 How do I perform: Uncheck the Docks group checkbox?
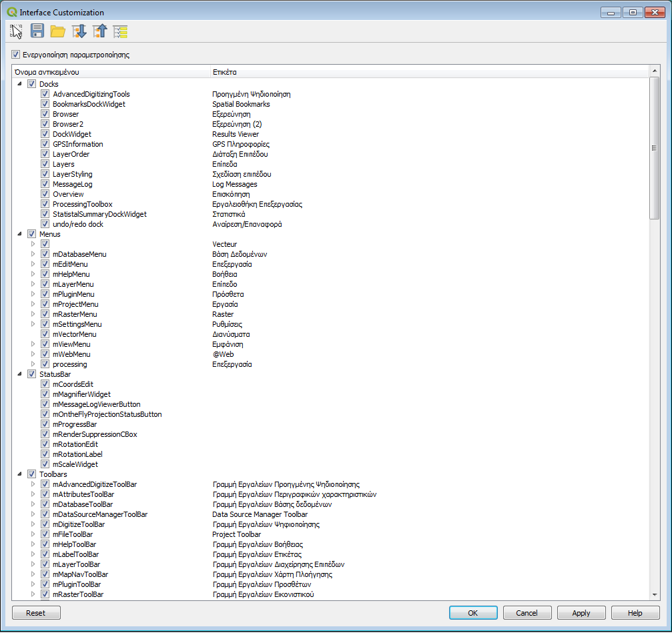tap(32, 84)
